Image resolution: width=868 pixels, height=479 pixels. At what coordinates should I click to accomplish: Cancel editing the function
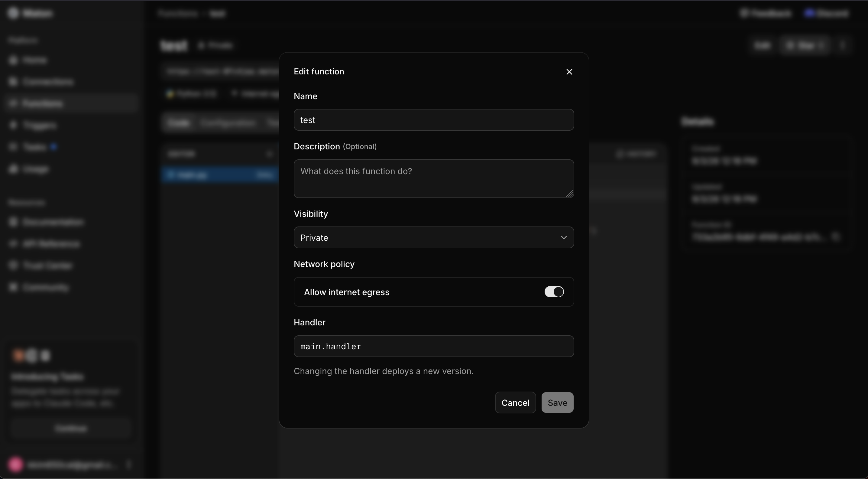pos(515,402)
